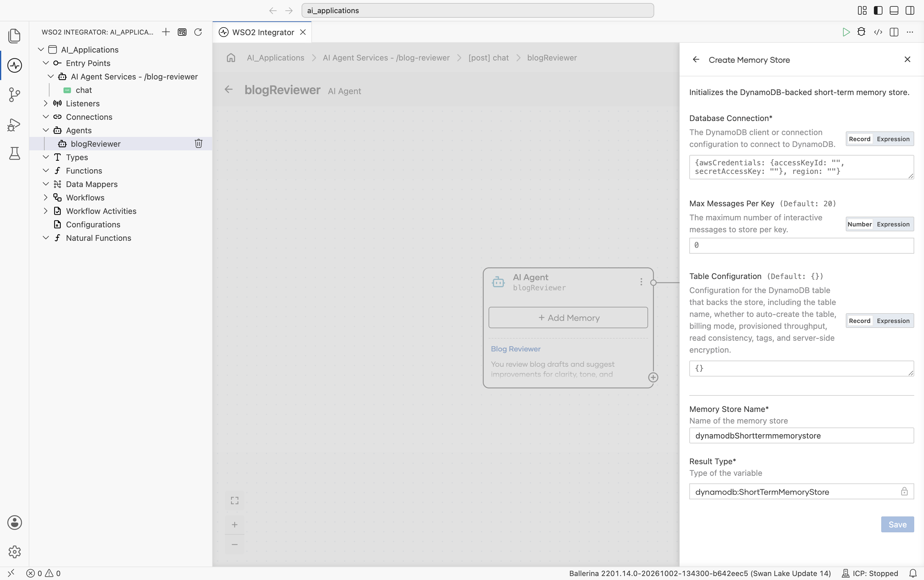
Task: Navigate to [post] chat breadcrumb
Action: [488, 57]
